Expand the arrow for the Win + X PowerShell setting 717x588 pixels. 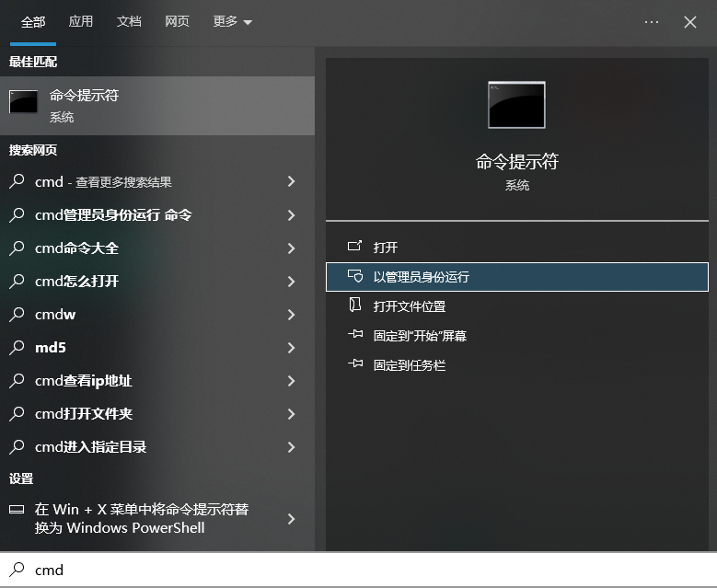coord(291,518)
